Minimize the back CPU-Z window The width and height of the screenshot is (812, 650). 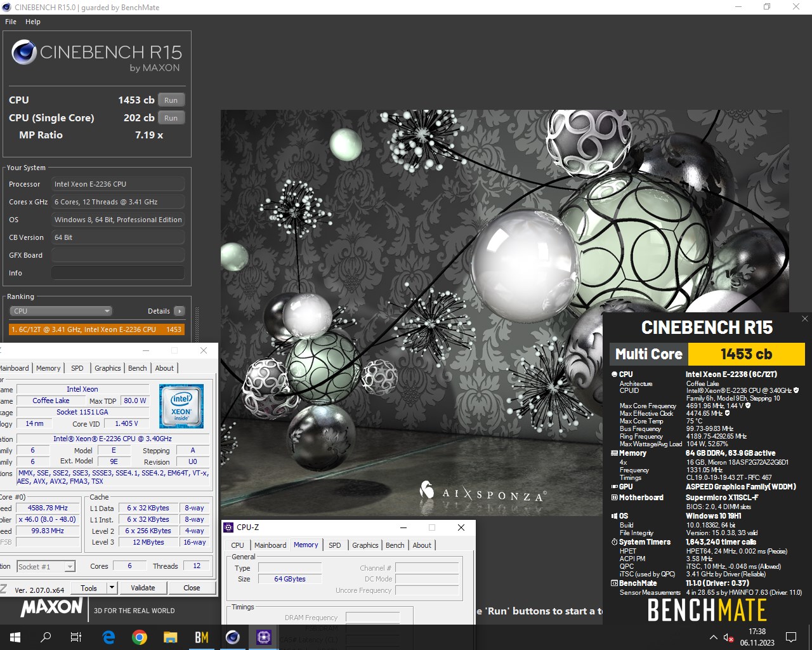(x=146, y=350)
